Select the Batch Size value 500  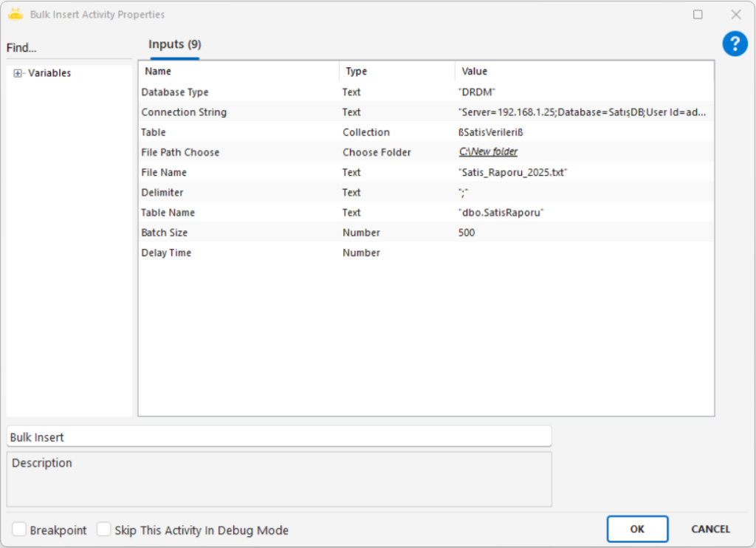click(467, 233)
